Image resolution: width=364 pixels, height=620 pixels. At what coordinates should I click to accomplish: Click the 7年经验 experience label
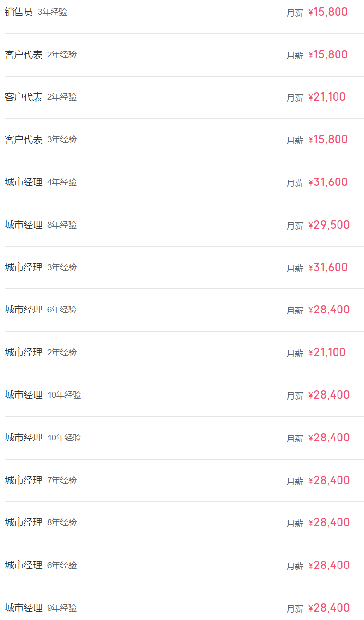(62, 481)
